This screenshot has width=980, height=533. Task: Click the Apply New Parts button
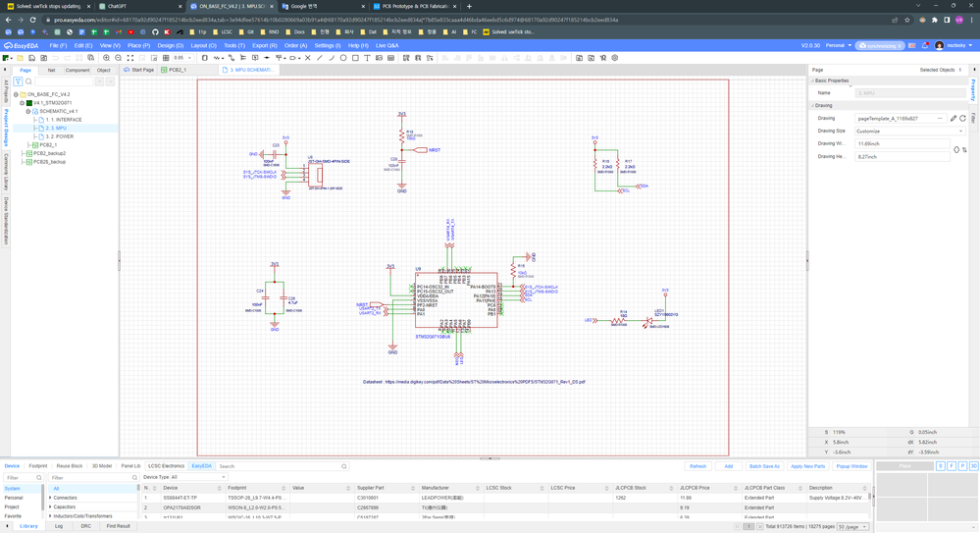pos(807,466)
